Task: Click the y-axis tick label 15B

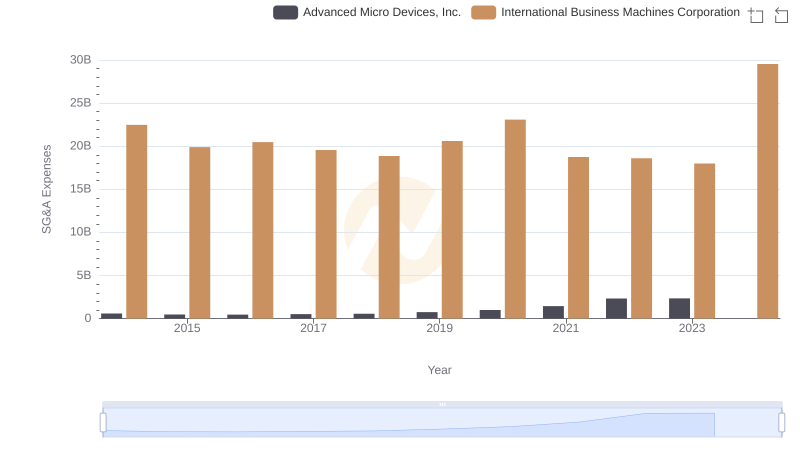Action: click(81, 189)
